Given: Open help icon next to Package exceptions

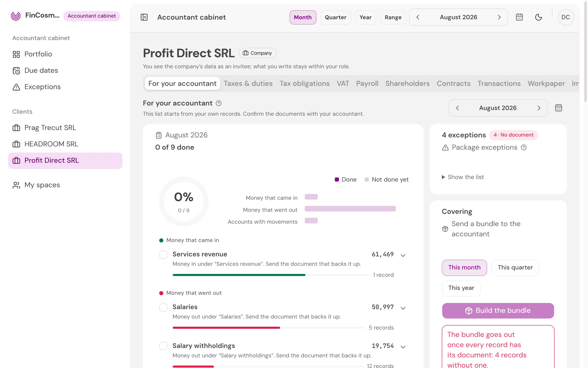Looking at the screenshot, I should click(524, 147).
